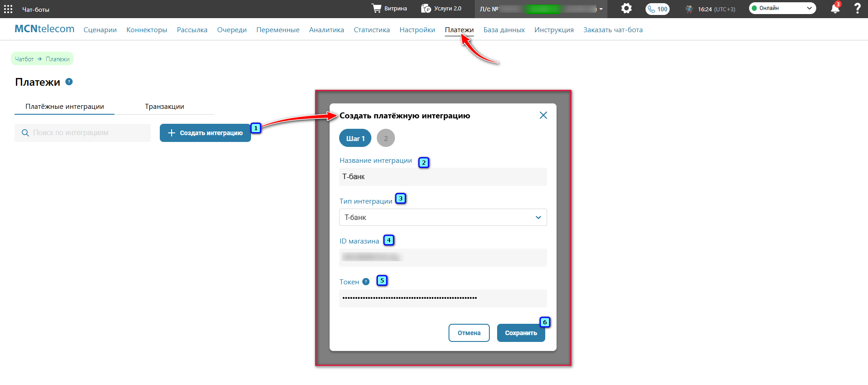Open Статистика menu item
The width and height of the screenshot is (868, 385).
[x=372, y=30]
